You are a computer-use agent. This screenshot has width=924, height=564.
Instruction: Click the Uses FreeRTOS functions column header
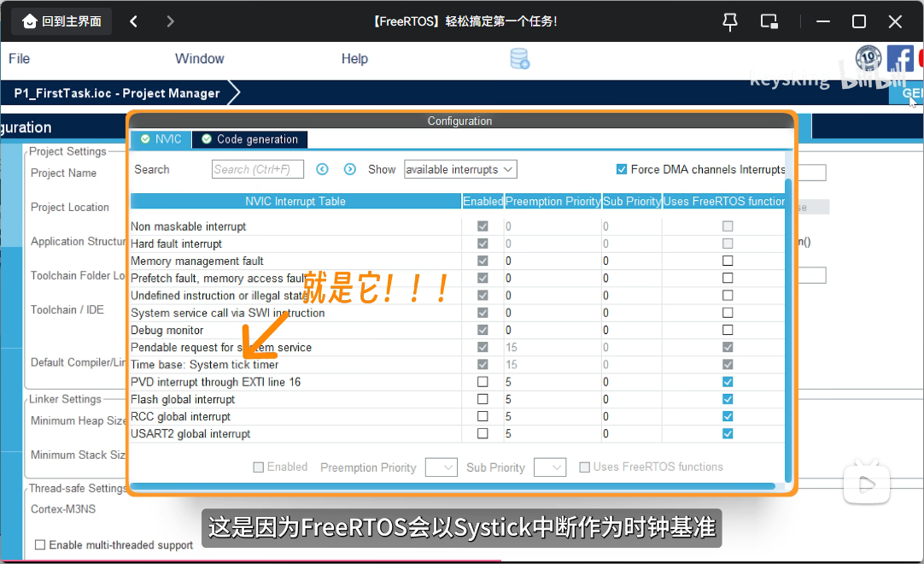tap(723, 201)
